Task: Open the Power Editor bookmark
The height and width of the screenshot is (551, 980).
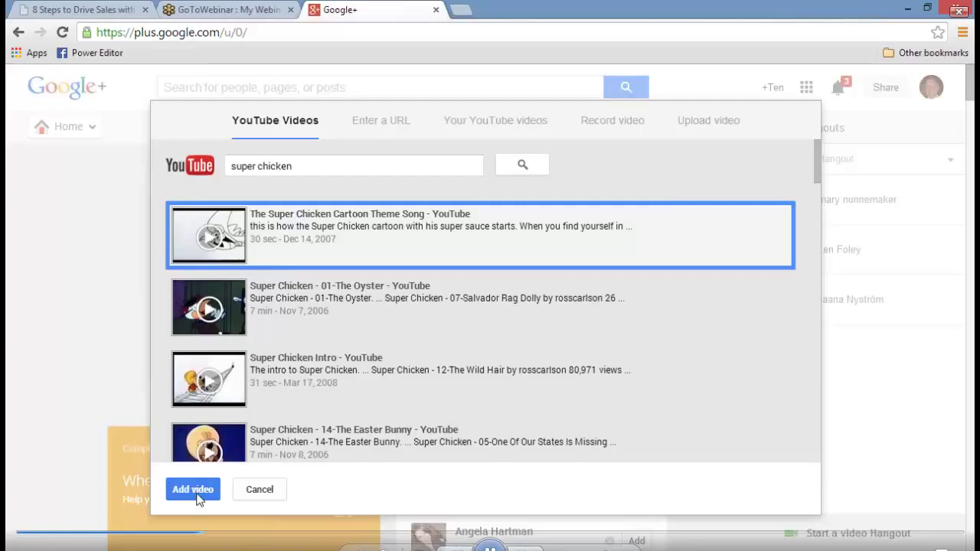Action: (x=90, y=53)
